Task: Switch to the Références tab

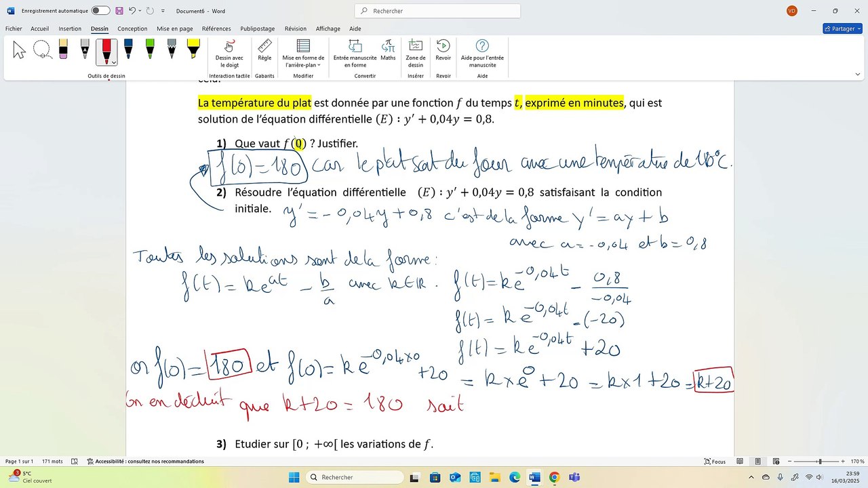Action: [216, 28]
